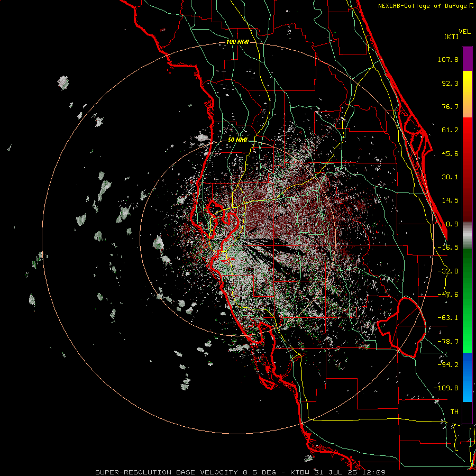
Task: Click the 45.6 velocity scale value
Action: [x=450, y=153]
